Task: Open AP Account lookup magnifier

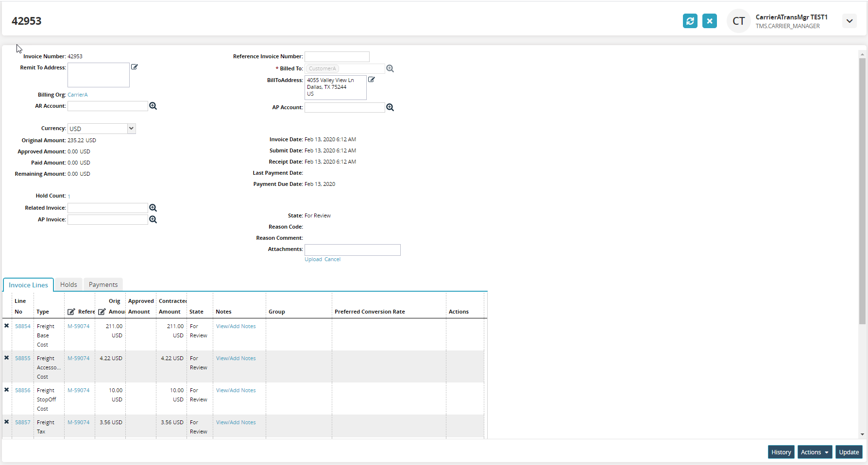Action: [x=390, y=107]
